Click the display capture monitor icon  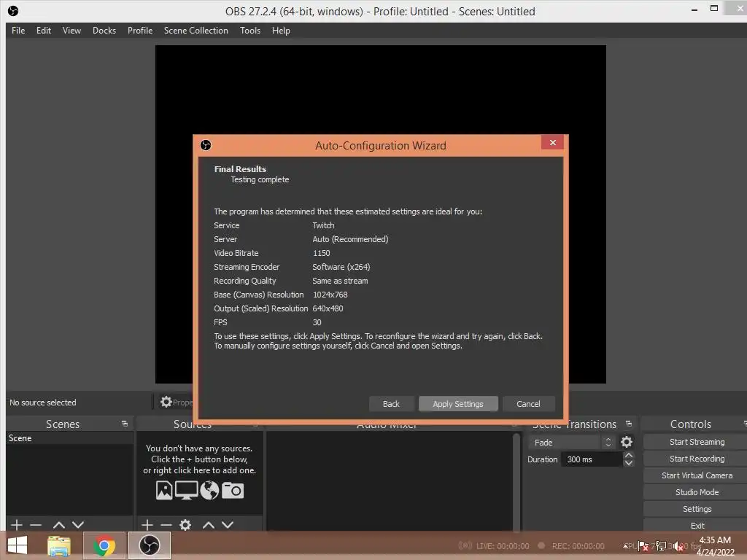click(x=186, y=490)
